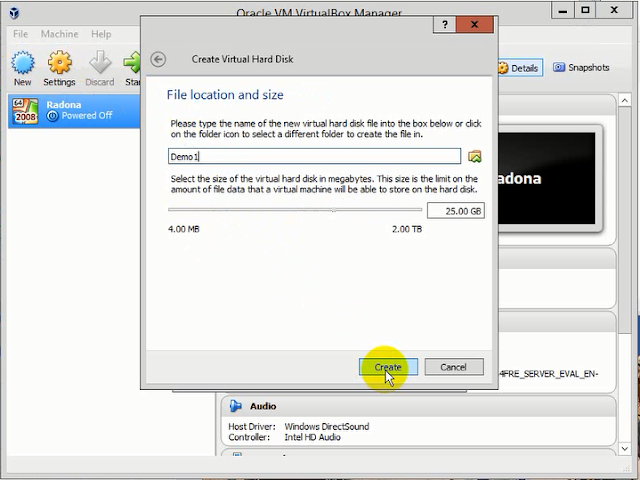Click the 'Intel HD Audio' controller value
The height and width of the screenshot is (480, 640).
313,437
